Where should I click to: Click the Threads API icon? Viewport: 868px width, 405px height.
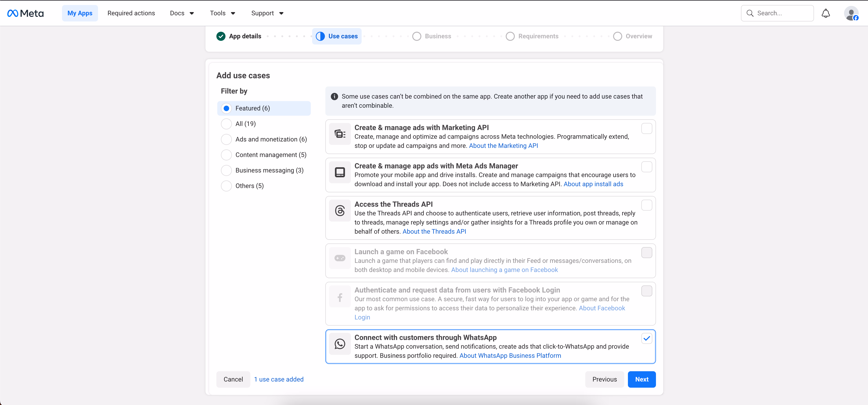pyautogui.click(x=340, y=211)
